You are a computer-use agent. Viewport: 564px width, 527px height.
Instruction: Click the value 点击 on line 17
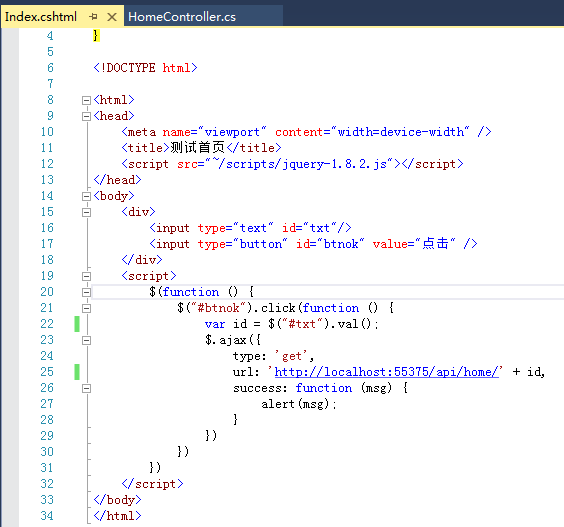point(435,244)
